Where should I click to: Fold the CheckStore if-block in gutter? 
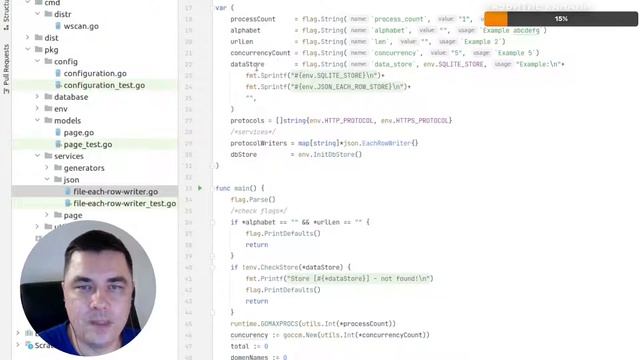212,268
